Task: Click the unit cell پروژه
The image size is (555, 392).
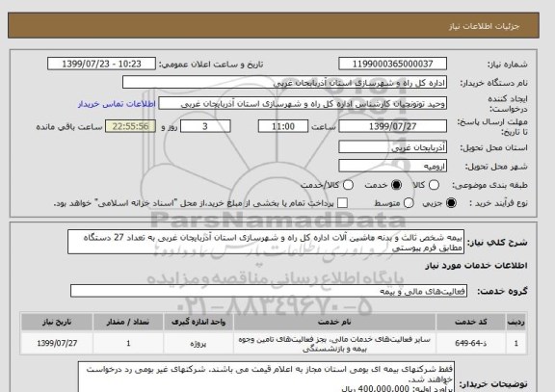Action: pos(198,343)
